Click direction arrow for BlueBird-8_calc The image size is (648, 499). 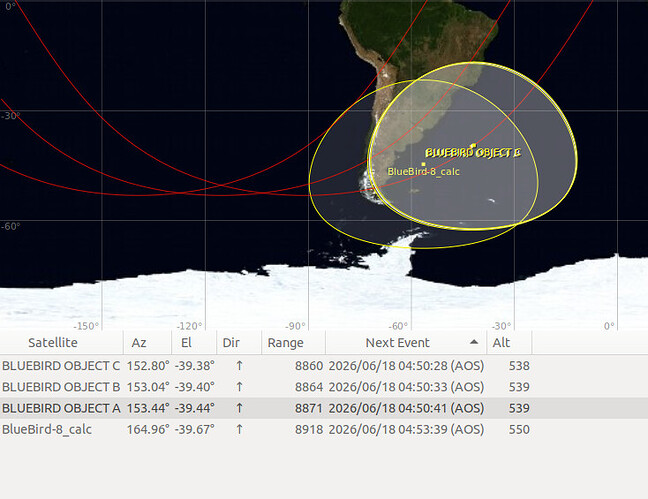(x=239, y=430)
